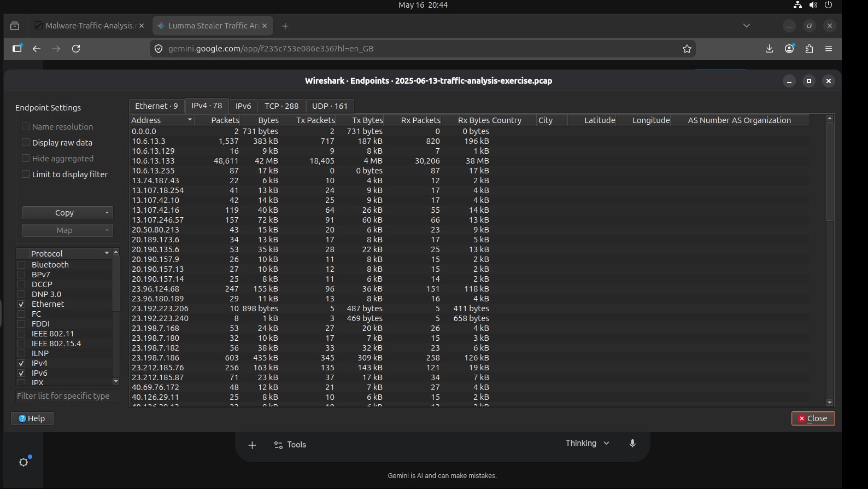The height and width of the screenshot is (489, 868).
Task: Click the endpoints table vertical scrollbar
Action: tap(830, 171)
